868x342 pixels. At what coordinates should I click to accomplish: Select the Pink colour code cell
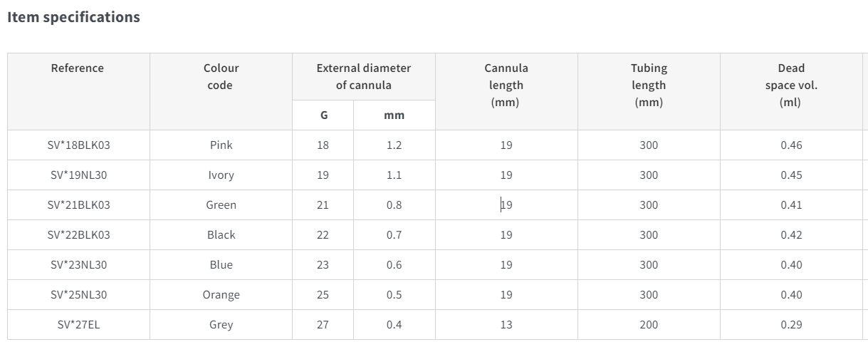(221, 145)
